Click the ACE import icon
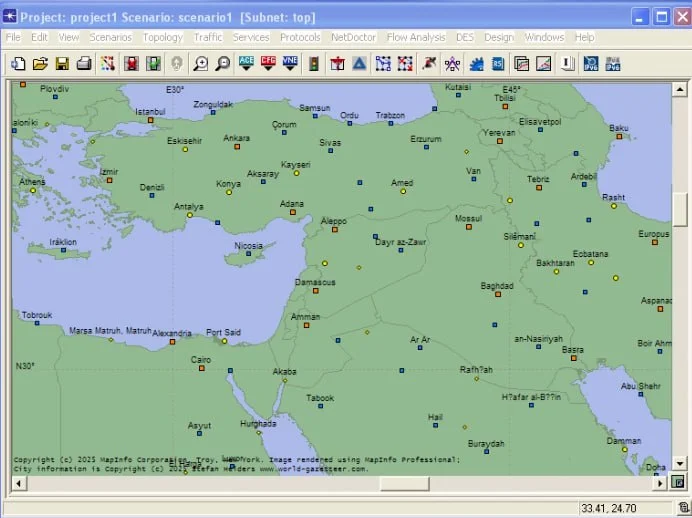This screenshot has width=692, height=518. tap(246, 64)
